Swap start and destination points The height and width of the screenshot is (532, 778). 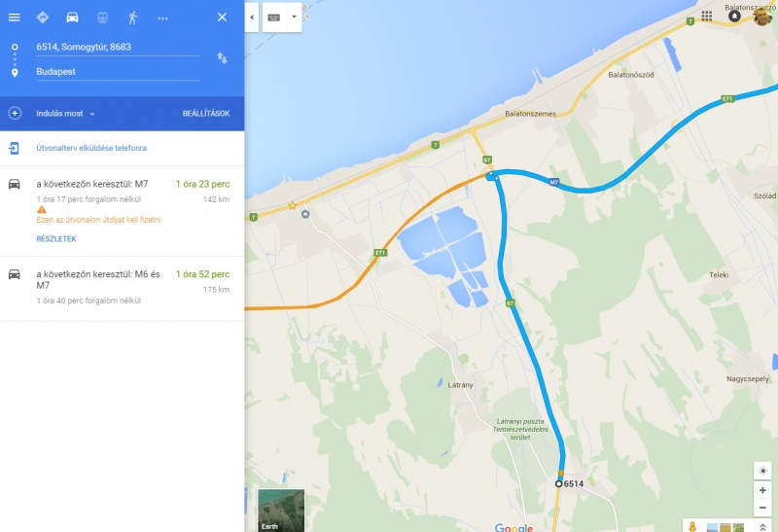(222, 58)
